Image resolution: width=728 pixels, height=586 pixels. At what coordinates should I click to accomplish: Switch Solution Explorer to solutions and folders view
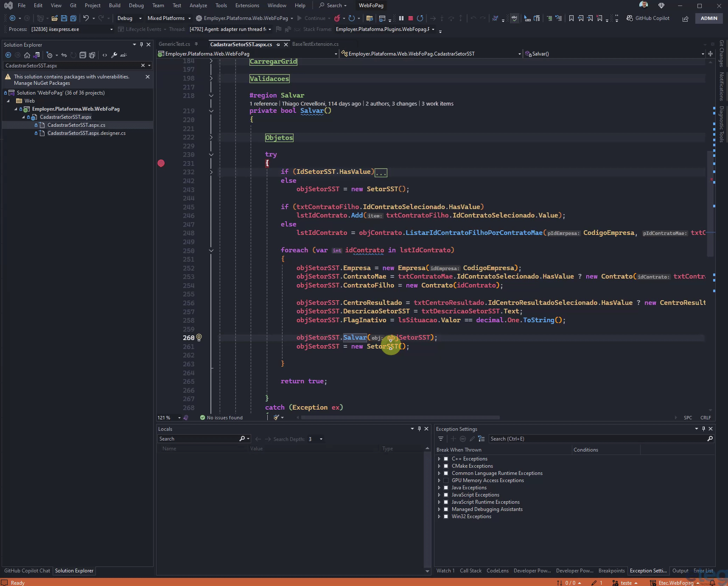pyautogui.click(x=36, y=55)
